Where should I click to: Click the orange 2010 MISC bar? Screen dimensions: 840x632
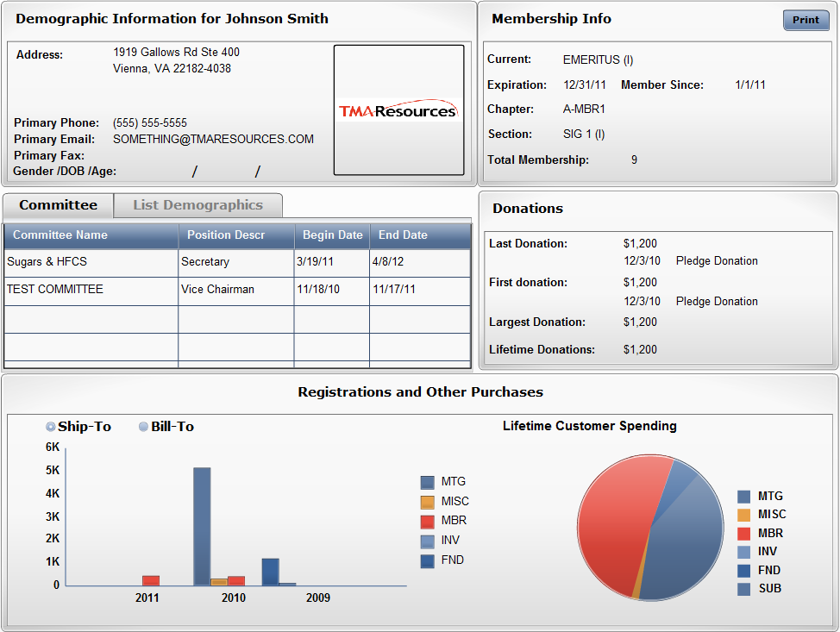219,582
